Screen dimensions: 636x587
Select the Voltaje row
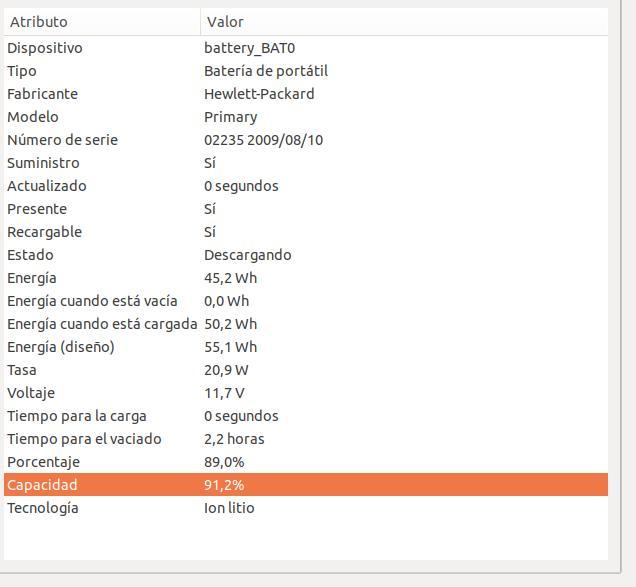pos(306,393)
